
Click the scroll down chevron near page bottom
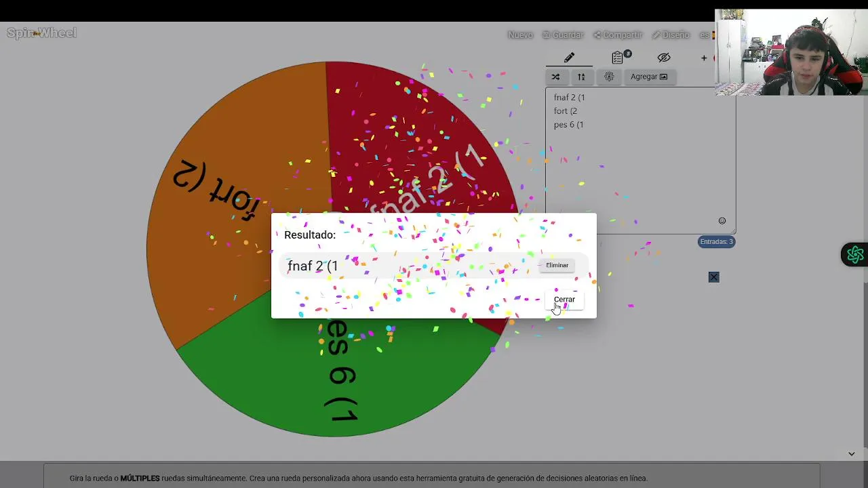point(852,454)
